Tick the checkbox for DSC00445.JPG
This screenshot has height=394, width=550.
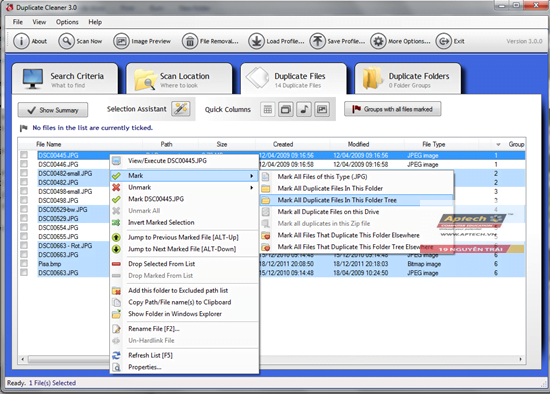coord(24,155)
